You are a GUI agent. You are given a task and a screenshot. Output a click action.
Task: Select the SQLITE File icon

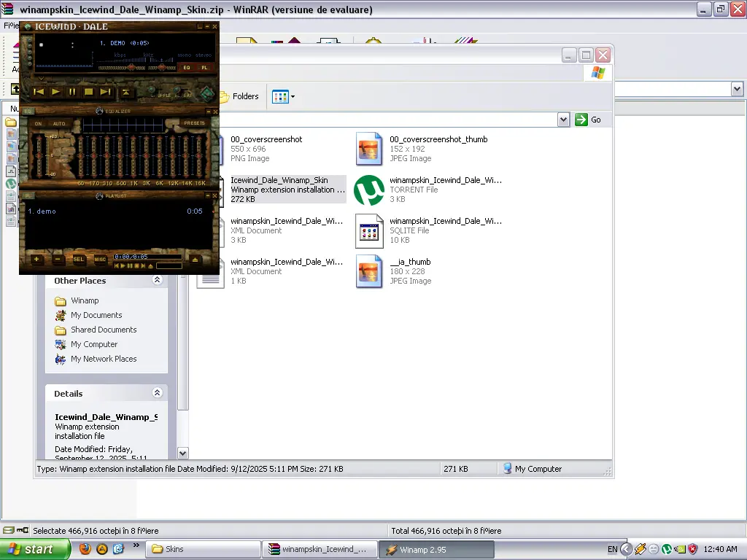click(369, 230)
